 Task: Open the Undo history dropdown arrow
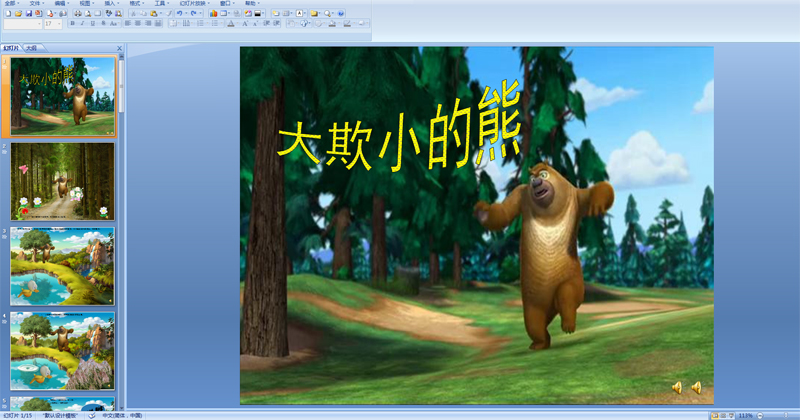coord(186,14)
